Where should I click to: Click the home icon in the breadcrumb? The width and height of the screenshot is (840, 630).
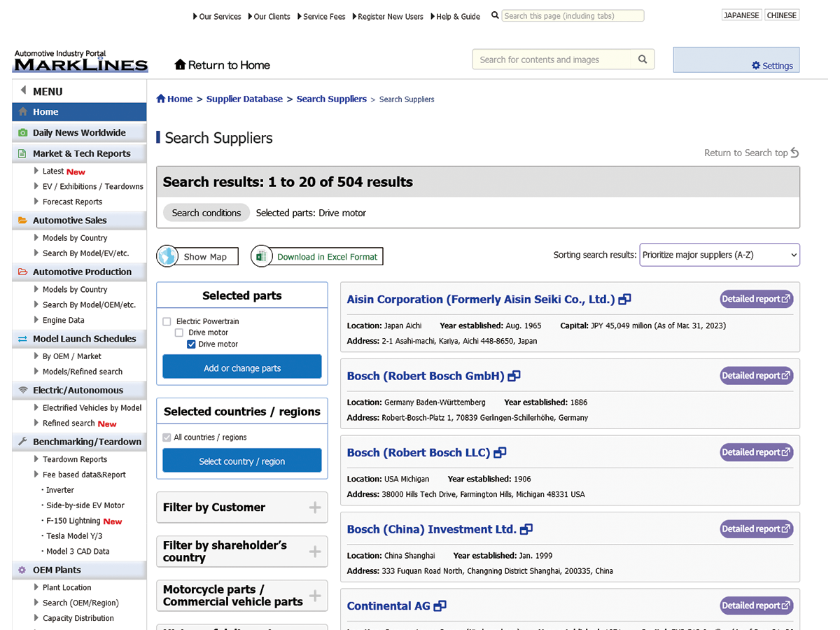click(161, 99)
